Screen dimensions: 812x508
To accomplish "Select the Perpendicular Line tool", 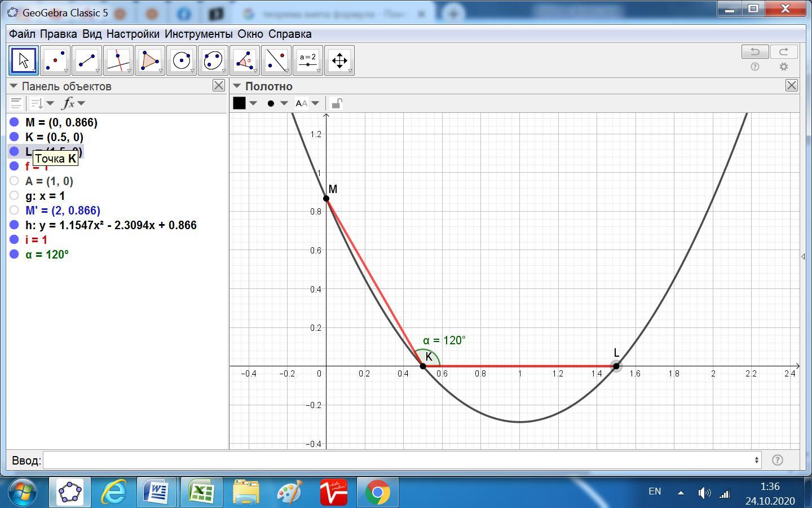I will 118,60.
